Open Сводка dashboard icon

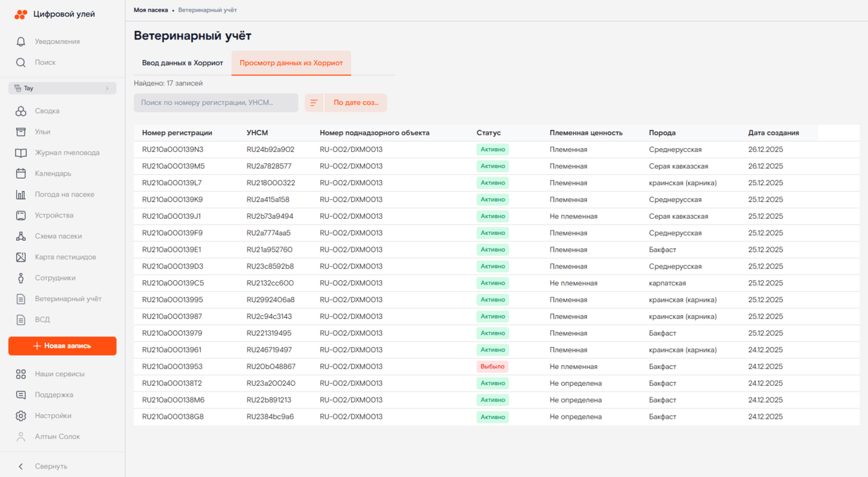[x=21, y=111]
